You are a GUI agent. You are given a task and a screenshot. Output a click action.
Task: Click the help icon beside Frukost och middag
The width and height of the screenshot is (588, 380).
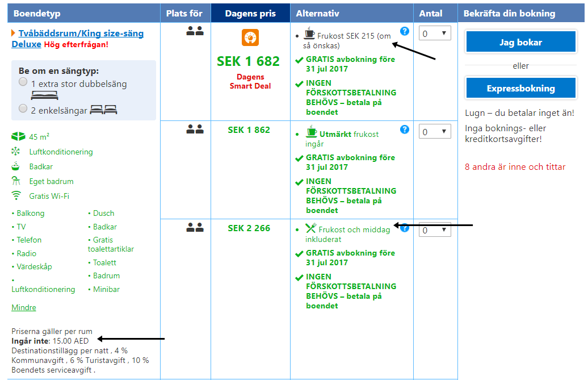point(404,228)
